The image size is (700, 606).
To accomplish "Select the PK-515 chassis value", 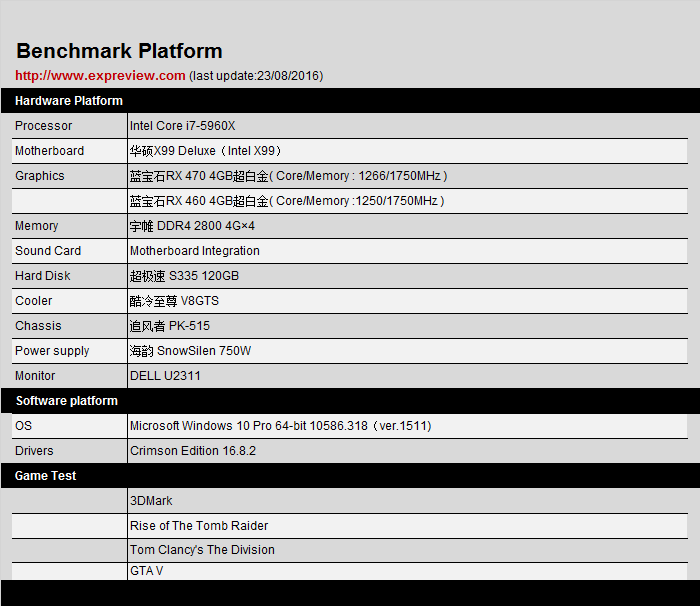I will tap(170, 326).
